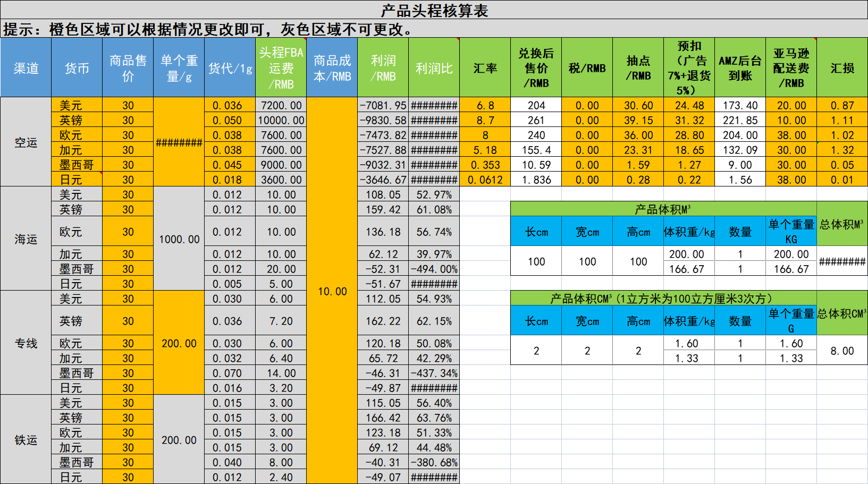Click the 专线 channel cell
The width and height of the screenshot is (868, 484).
point(26,343)
